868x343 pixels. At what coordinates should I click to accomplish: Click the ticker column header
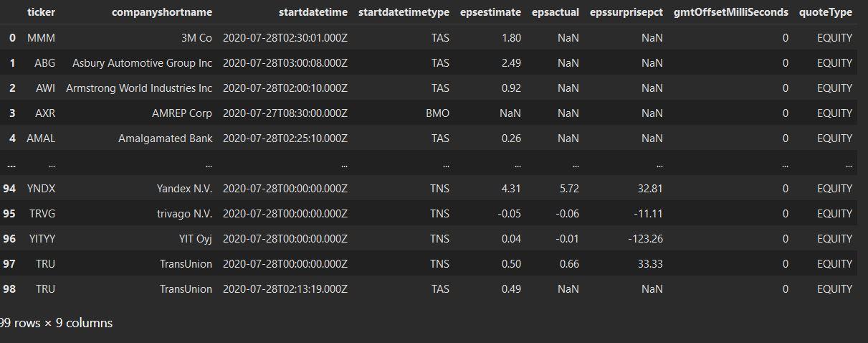coord(41,12)
